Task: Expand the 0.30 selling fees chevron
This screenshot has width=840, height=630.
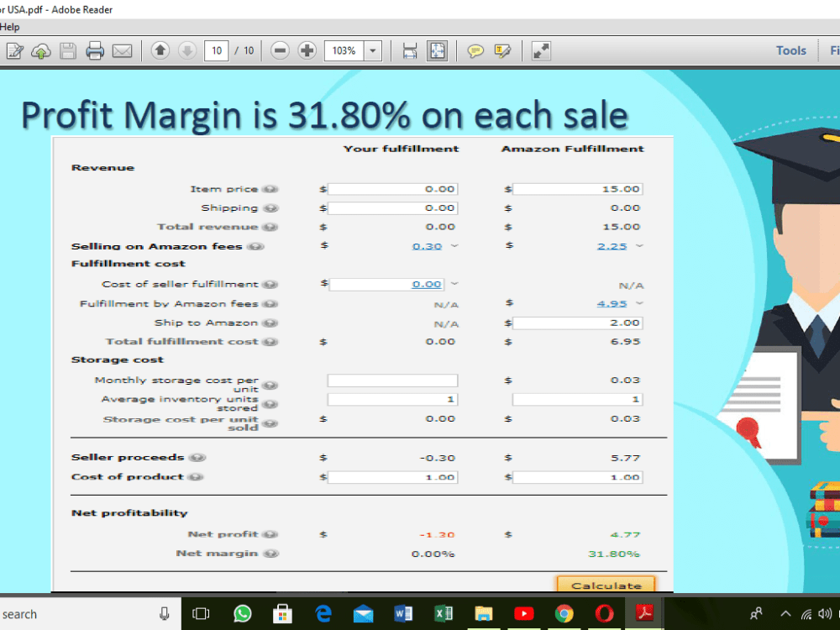Action: [454, 246]
